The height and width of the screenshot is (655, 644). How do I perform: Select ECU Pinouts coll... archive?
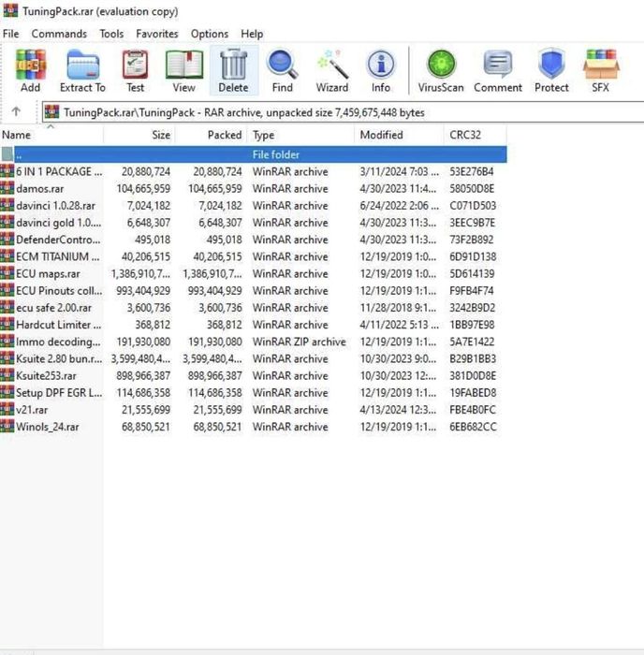pos(59,291)
